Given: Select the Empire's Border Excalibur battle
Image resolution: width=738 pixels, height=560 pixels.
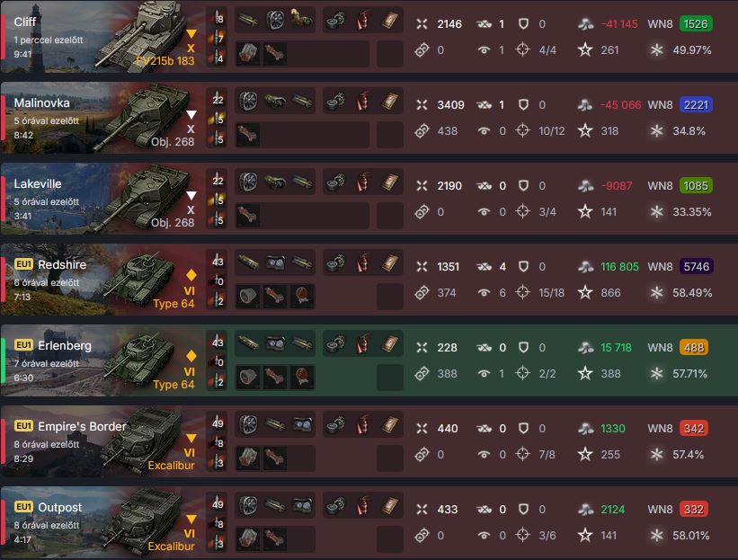Looking at the screenshot, I should (369, 441).
